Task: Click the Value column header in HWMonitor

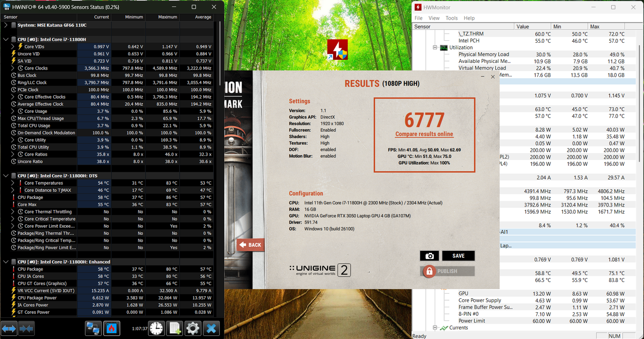Action: click(x=532, y=26)
